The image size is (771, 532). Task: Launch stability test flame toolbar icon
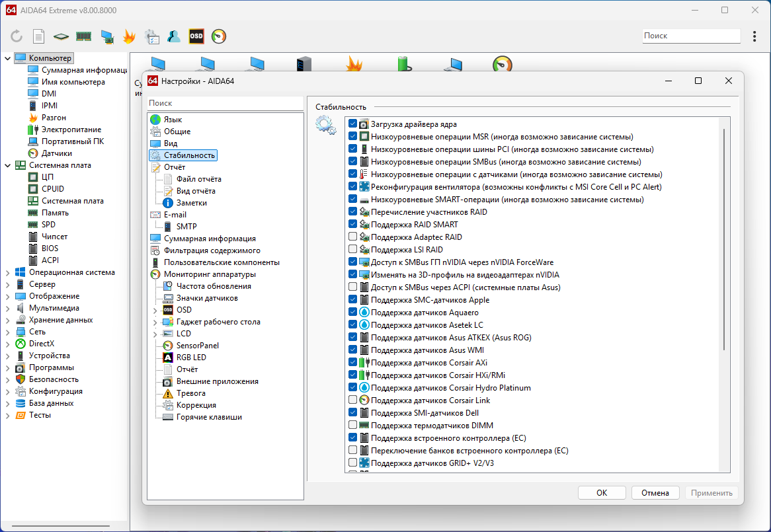[x=130, y=36]
